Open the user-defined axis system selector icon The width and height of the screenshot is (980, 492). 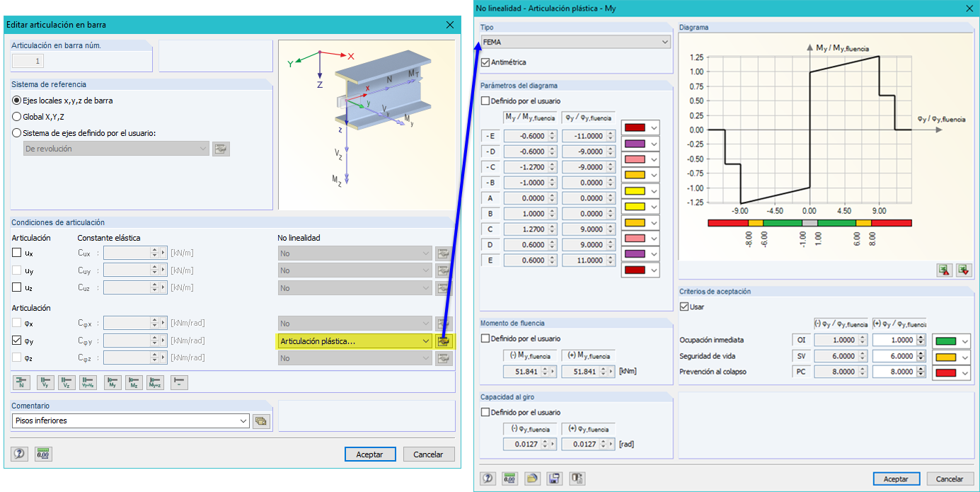(x=221, y=149)
